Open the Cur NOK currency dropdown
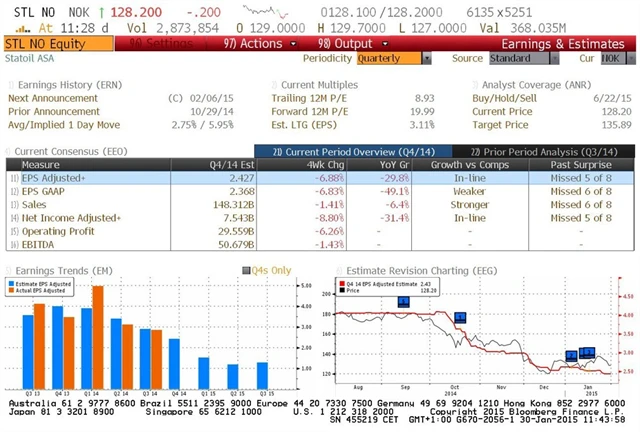This screenshot has width=640, height=432. coord(613,58)
